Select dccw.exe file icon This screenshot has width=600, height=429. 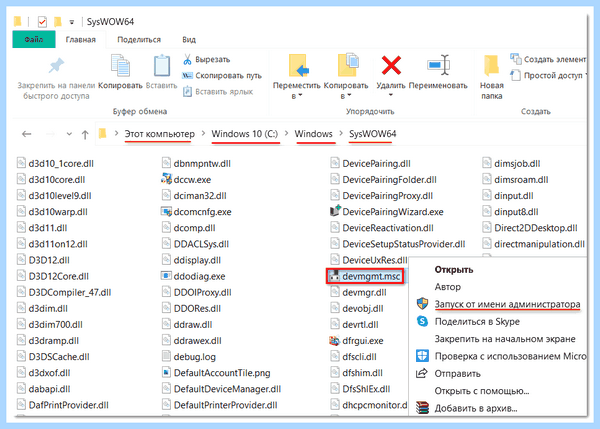point(166,179)
